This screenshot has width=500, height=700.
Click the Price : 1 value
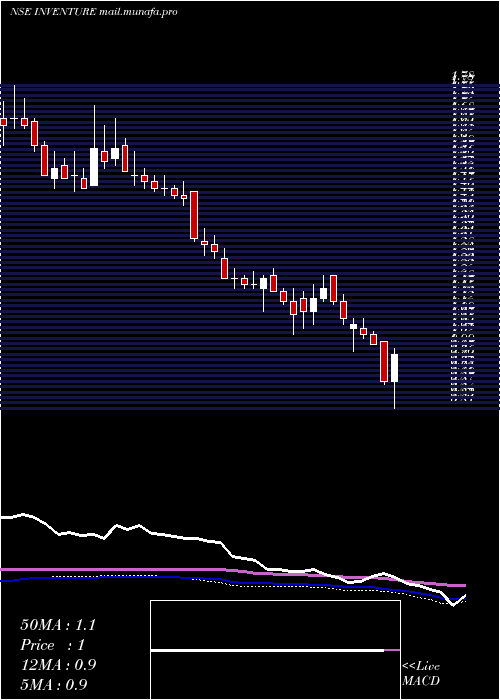click(52, 645)
